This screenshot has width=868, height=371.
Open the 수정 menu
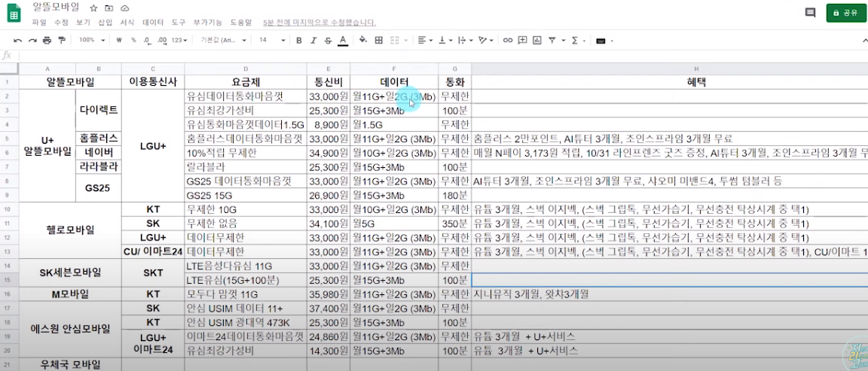pos(62,23)
